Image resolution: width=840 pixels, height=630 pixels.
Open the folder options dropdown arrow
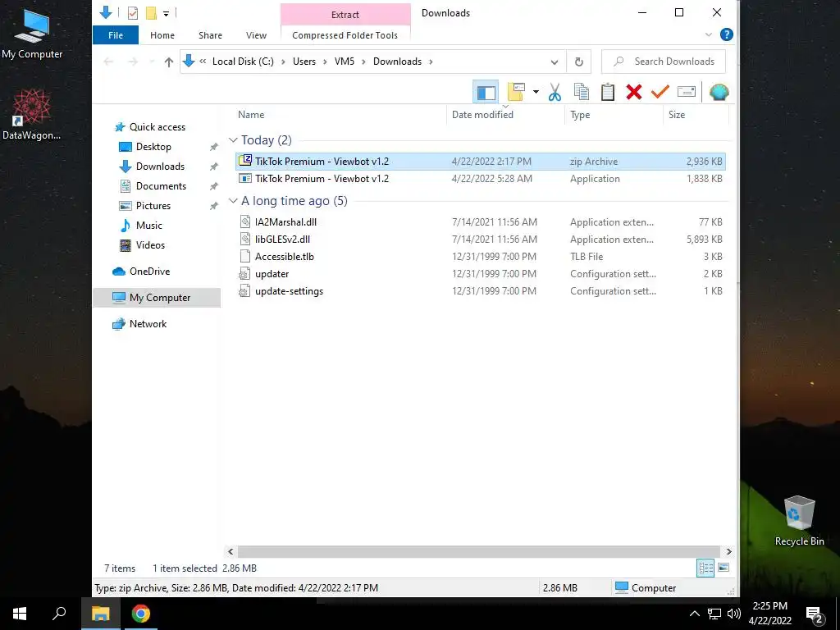(536, 92)
